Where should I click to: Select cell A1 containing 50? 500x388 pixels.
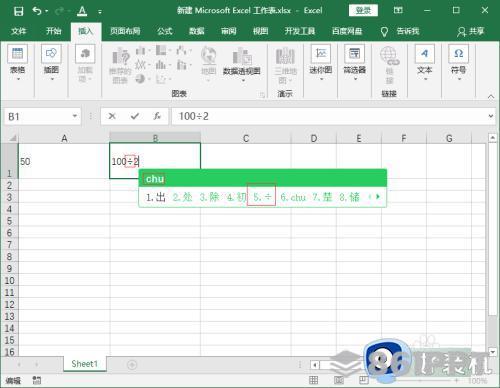tap(64, 161)
